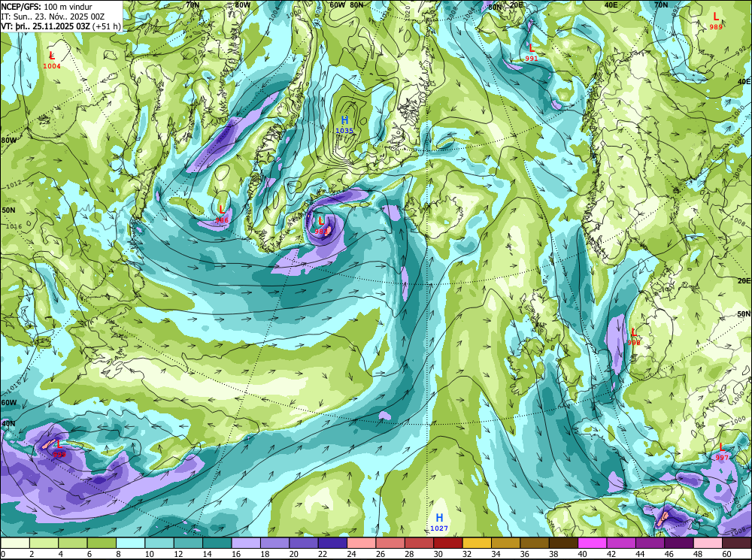Click the '20E' label on the right edge
The height and width of the screenshot is (560, 752).
pos(744,280)
